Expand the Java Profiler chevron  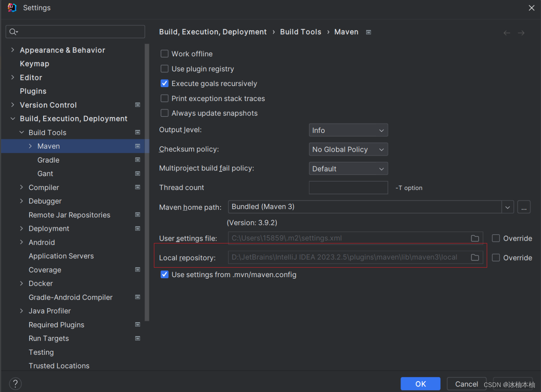click(21, 311)
